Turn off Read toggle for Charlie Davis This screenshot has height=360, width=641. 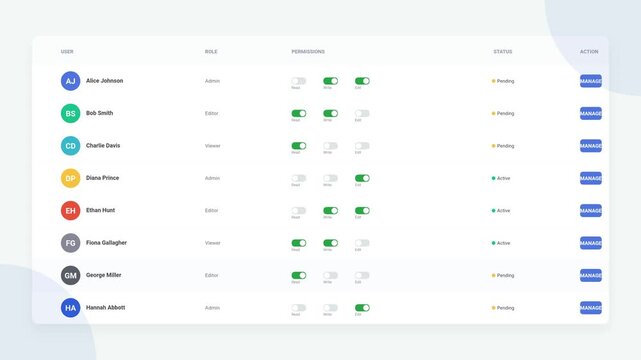[x=299, y=146]
